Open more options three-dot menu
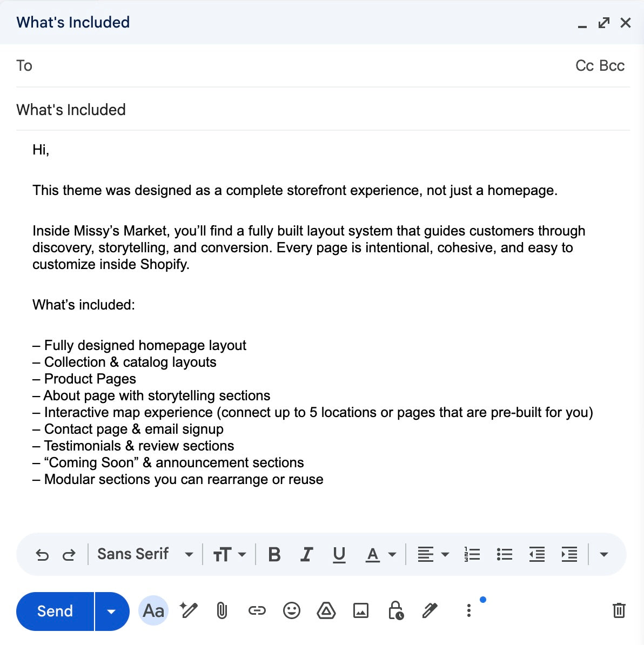 pos(469,611)
